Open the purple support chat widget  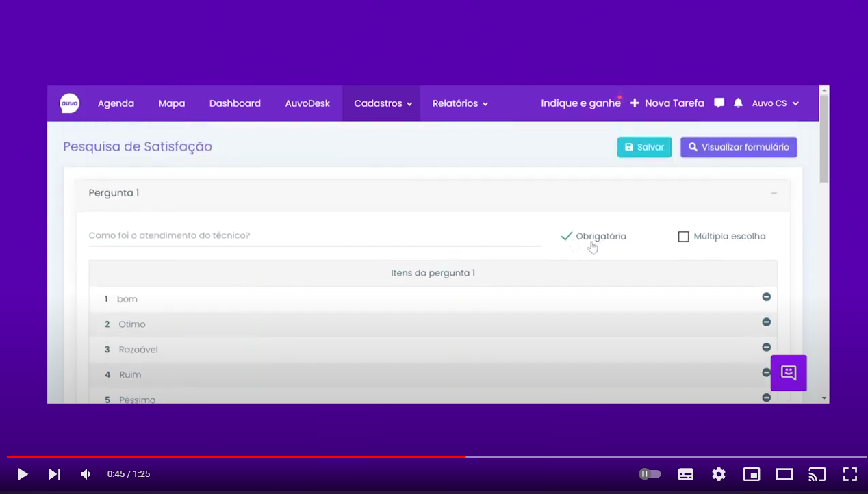789,373
